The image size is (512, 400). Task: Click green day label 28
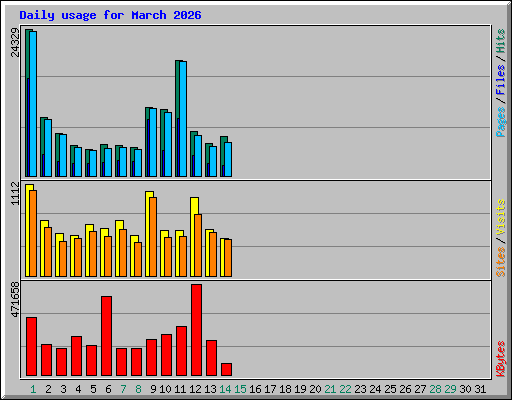coord(435,389)
